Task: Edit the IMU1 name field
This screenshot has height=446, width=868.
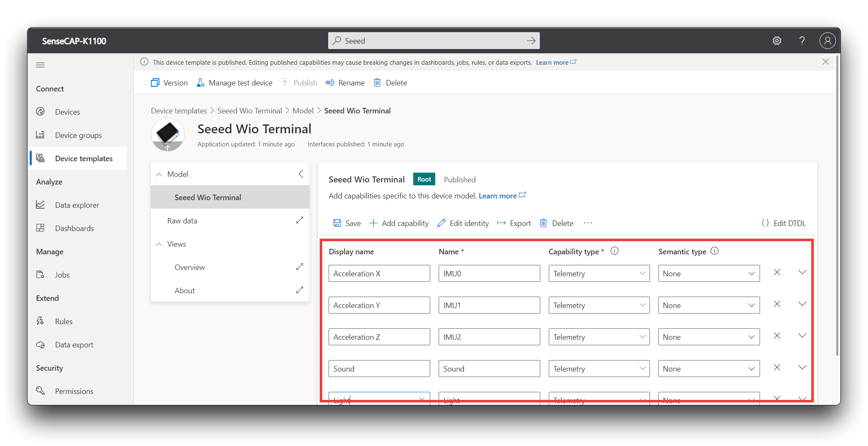Action: pos(489,305)
